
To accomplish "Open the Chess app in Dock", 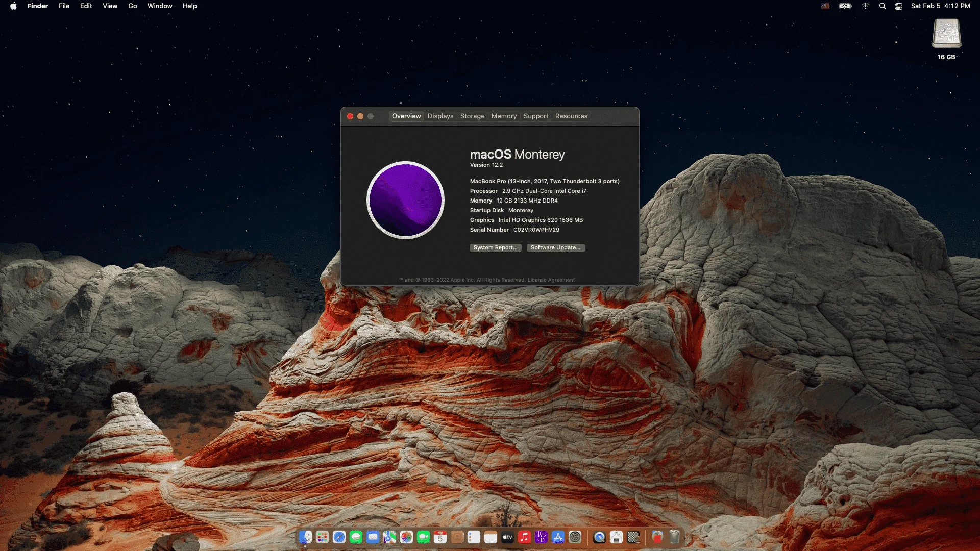I will click(633, 537).
